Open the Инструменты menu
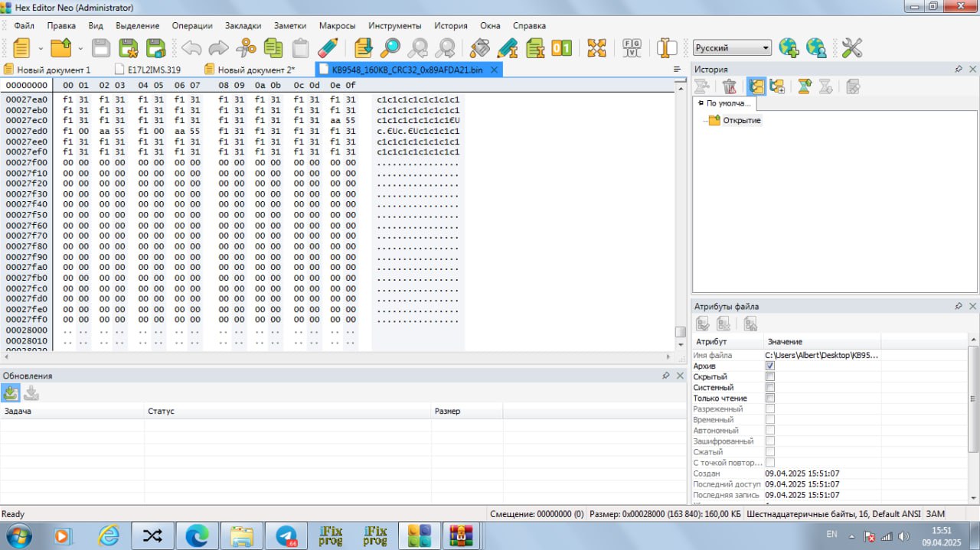Viewport: 980px width, 550px height. click(395, 25)
